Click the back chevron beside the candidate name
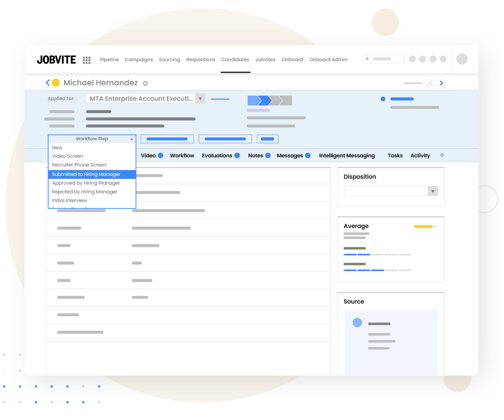 pos(48,83)
